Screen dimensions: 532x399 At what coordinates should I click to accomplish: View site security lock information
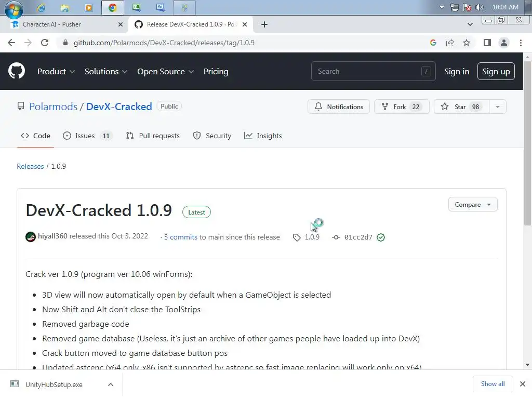tap(66, 43)
